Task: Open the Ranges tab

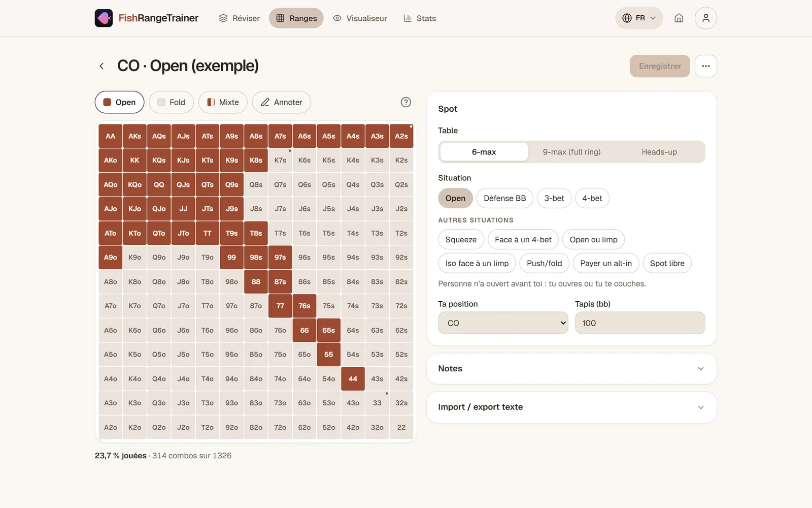Action: click(x=296, y=18)
